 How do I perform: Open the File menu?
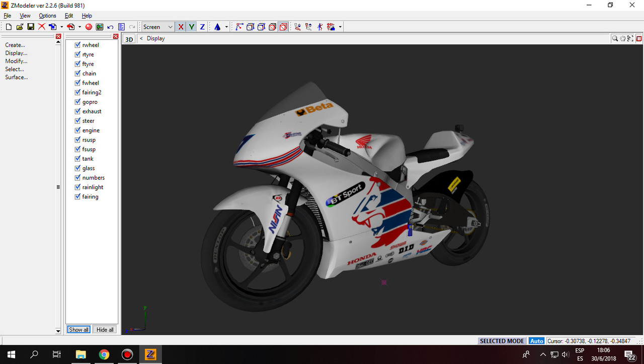click(x=8, y=16)
